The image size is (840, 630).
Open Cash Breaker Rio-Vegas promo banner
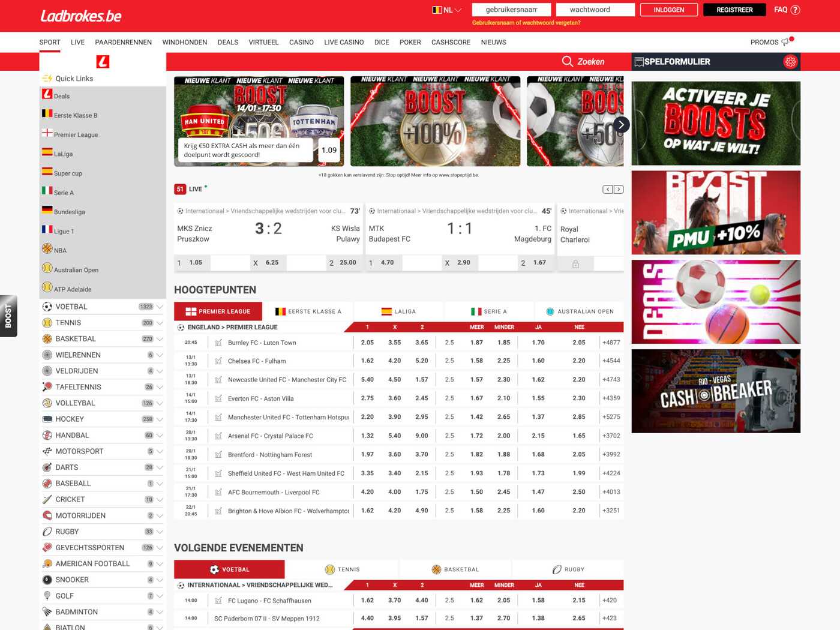pos(716,391)
